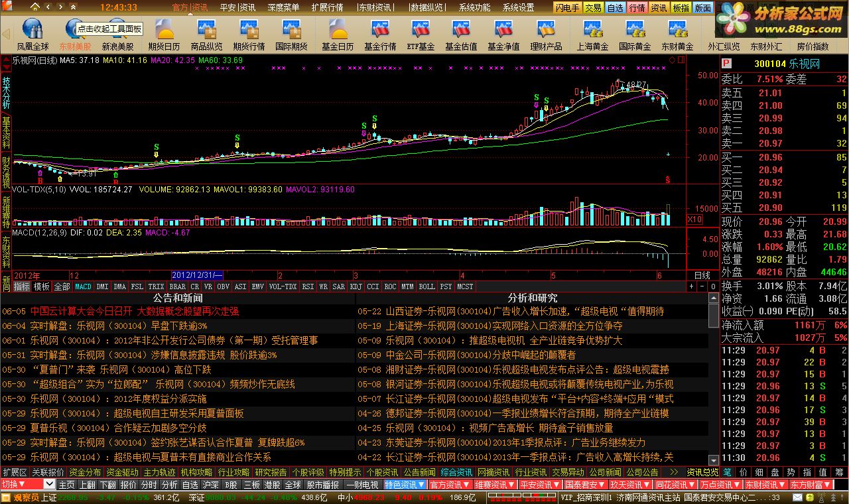Viewport: 849px width, 504px height.
Task: Open 商品纵览 toolbar icon
Action: 206,35
